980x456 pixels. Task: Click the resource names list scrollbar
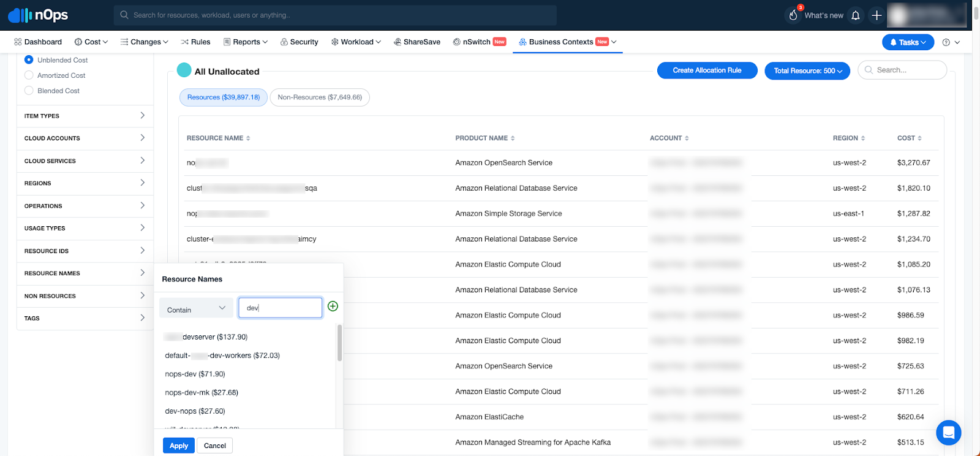(x=339, y=343)
